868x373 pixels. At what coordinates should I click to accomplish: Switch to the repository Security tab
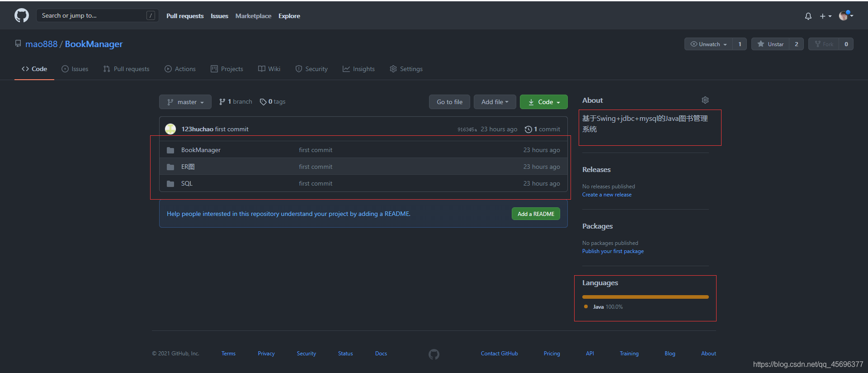pos(311,69)
